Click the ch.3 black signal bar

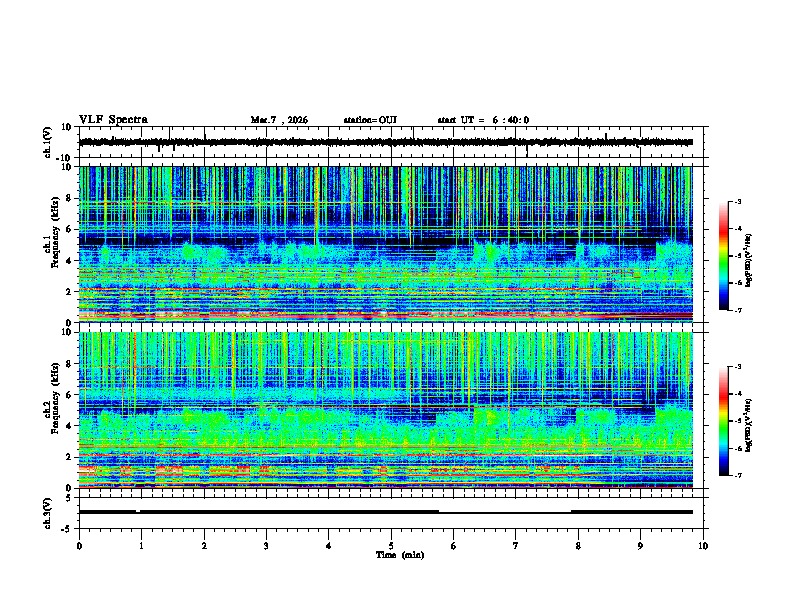click(x=385, y=512)
